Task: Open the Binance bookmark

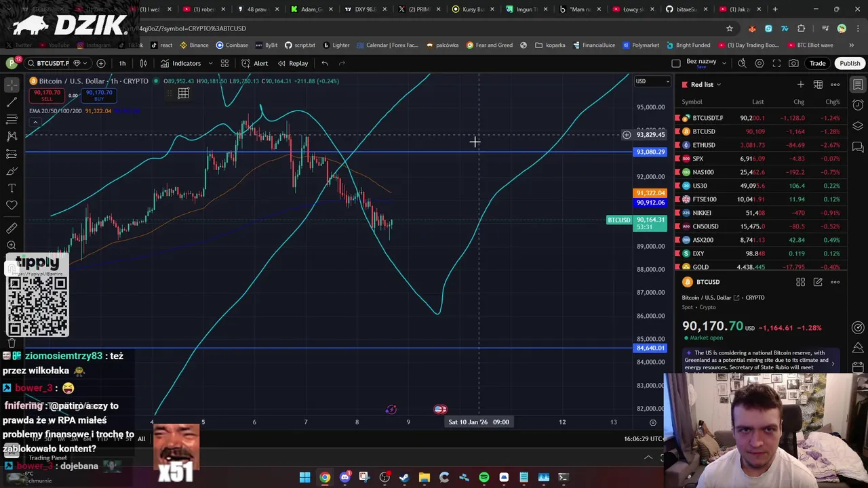Action: tap(194, 45)
